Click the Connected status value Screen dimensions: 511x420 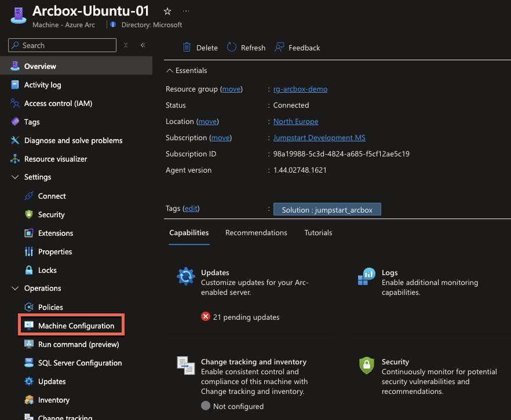[x=291, y=105]
